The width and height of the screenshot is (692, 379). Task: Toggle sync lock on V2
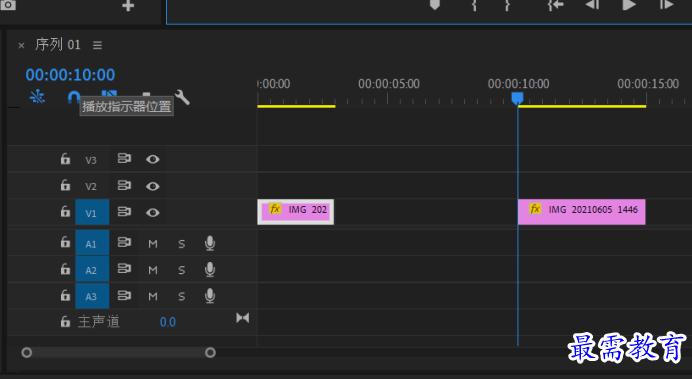coord(124,185)
